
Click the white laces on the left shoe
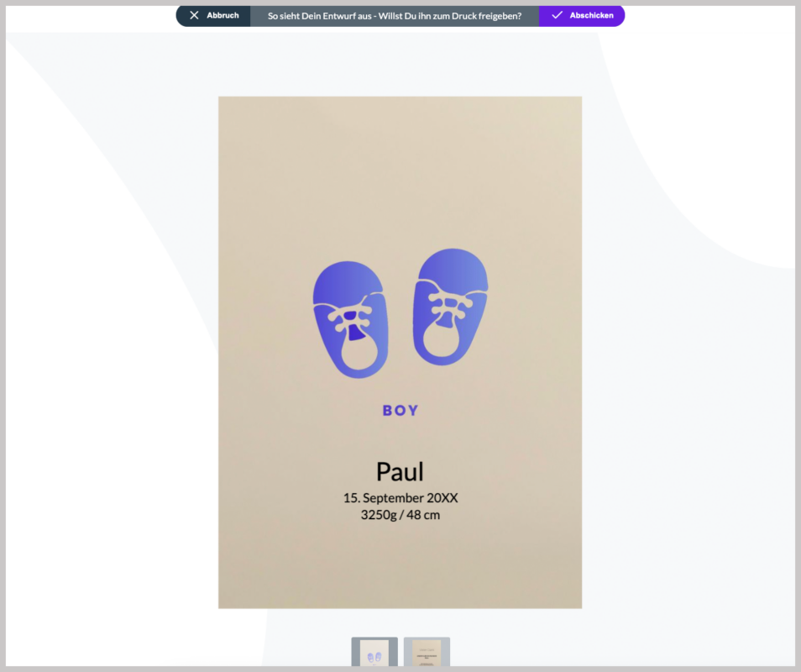tap(351, 316)
